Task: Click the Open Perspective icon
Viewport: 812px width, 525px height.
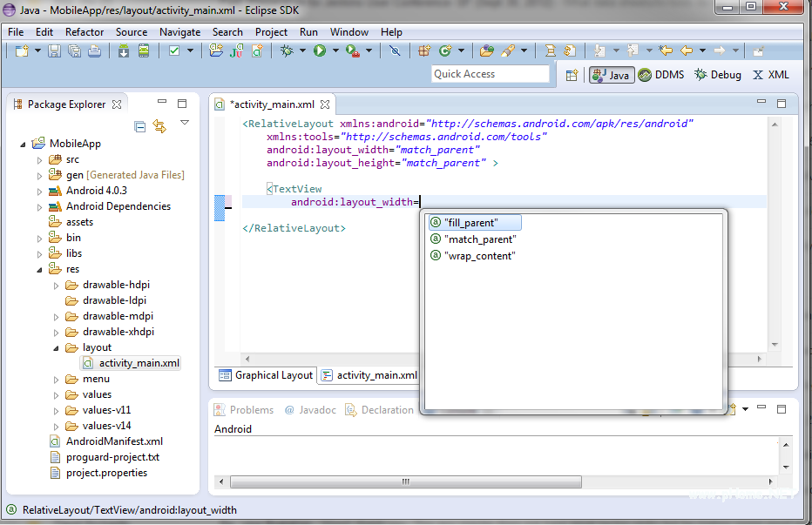Action: [x=572, y=75]
